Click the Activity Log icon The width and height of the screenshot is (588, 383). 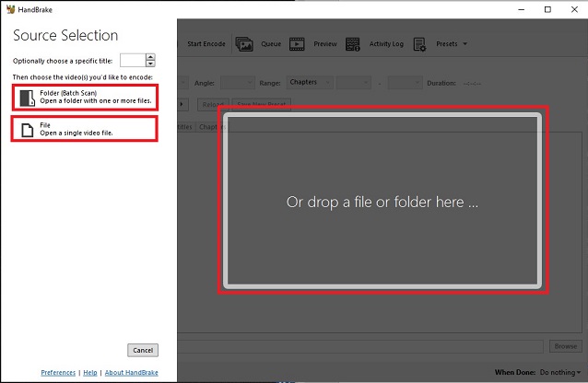pyautogui.click(x=352, y=44)
